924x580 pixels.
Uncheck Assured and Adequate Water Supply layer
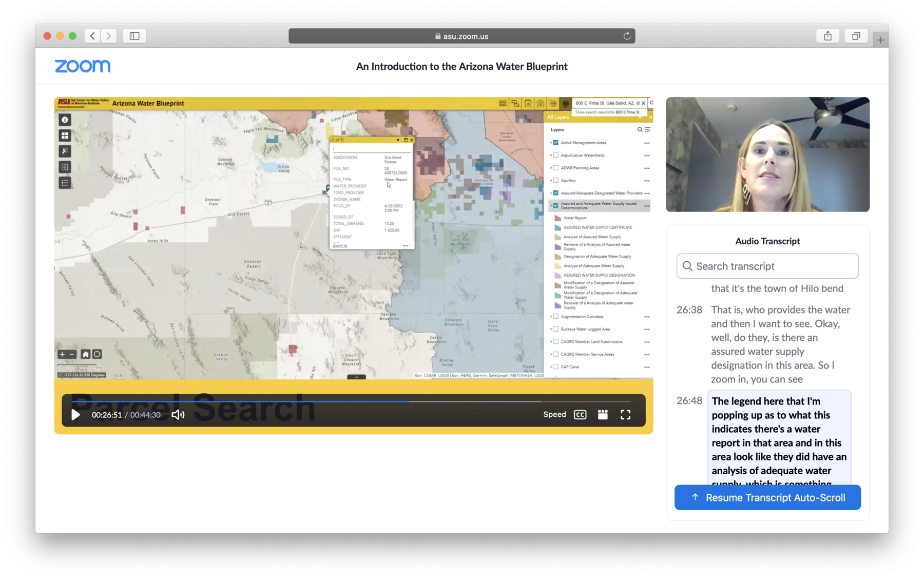[x=556, y=205]
